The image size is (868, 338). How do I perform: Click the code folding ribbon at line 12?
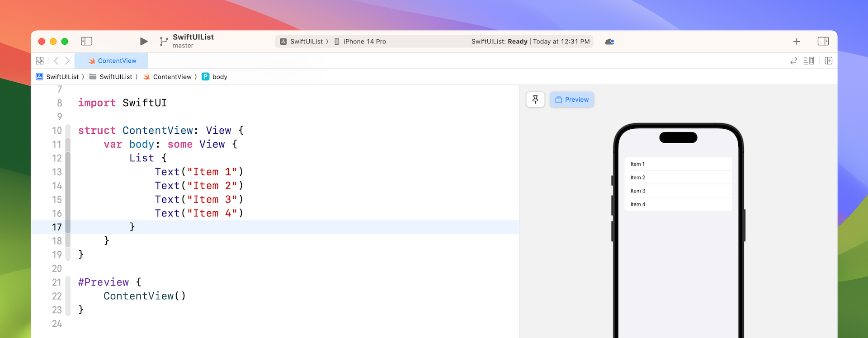click(68, 158)
